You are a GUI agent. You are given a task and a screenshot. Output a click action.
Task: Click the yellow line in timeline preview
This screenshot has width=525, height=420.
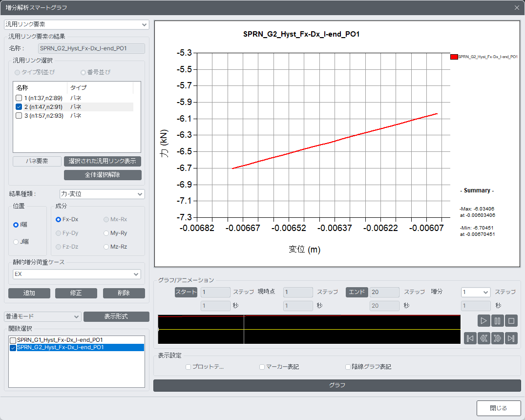[x=309, y=330]
